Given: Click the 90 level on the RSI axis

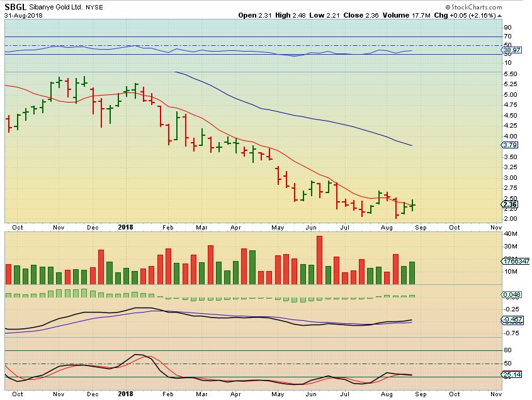Looking at the screenshot, I should 507,28.
